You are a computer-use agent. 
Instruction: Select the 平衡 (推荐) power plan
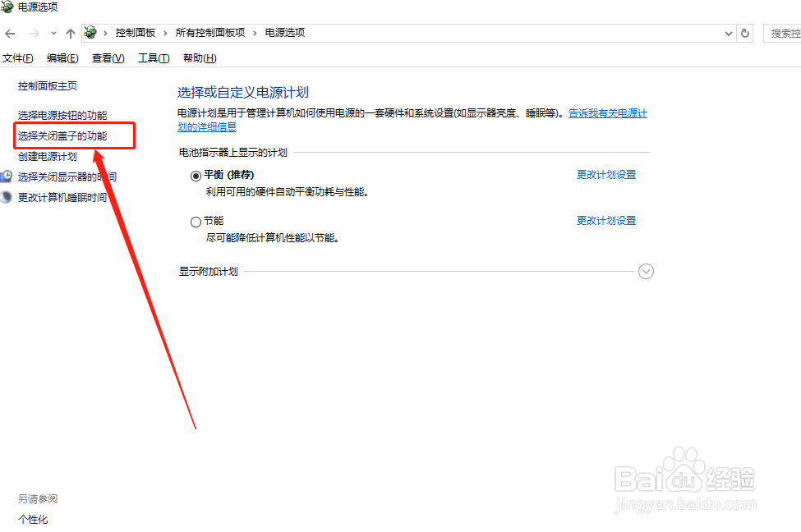(196, 175)
